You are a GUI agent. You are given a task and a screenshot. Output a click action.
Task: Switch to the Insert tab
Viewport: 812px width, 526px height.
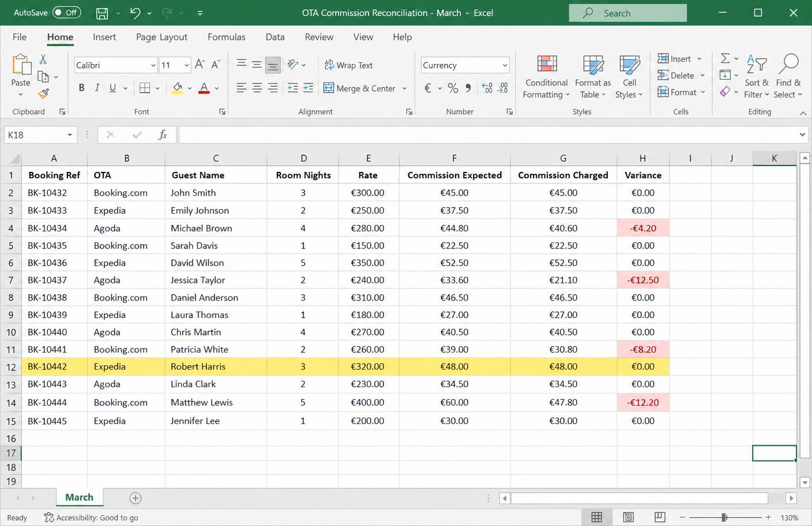104,37
